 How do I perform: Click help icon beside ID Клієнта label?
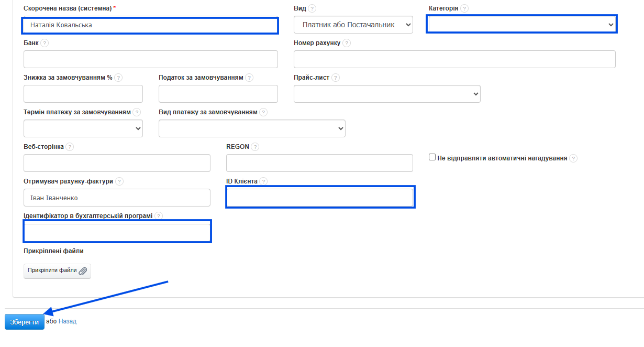[x=263, y=181]
